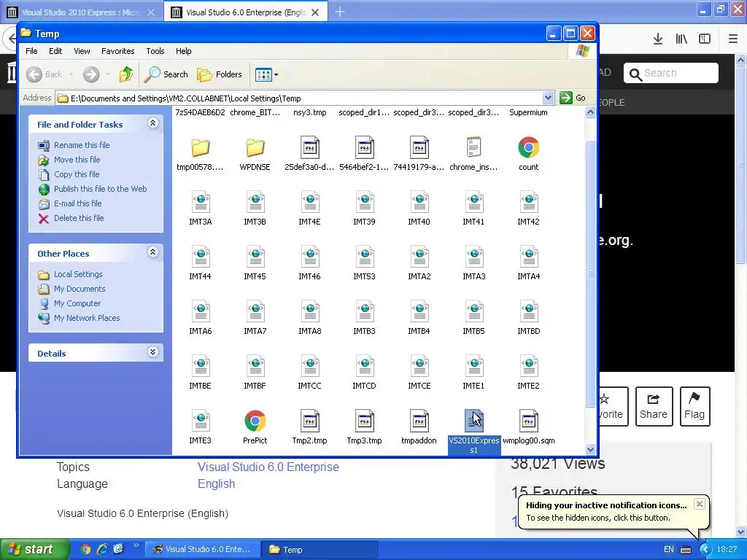747x560 pixels.
Task: Collapse the Other Places panel
Action: [152, 252]
